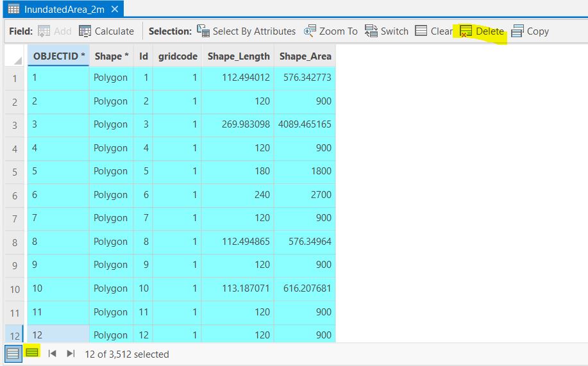Click the Shape_Length column header
This screenshot has height=366, width=588.
tap(239, 56)
